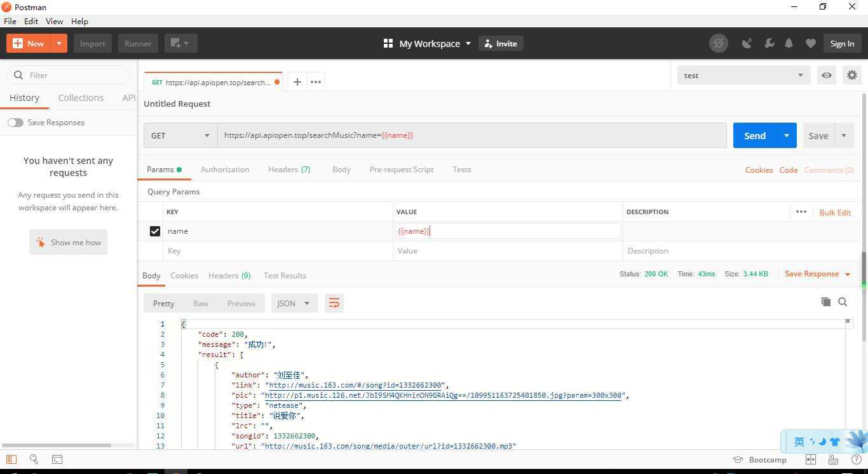
Task: Open the request Tests tab
Action: click(x=462, y=170)
